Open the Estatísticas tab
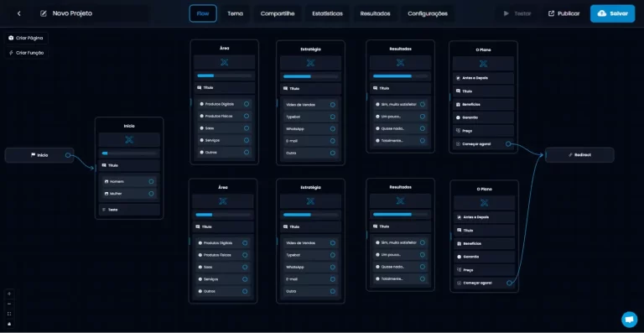644x333 pixels. 327,13
